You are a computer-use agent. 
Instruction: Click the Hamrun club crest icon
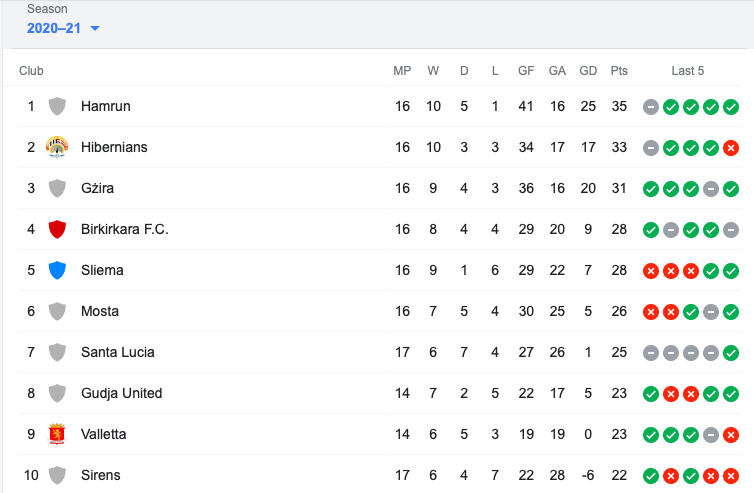pyautogui.click(x=57, y=106)
